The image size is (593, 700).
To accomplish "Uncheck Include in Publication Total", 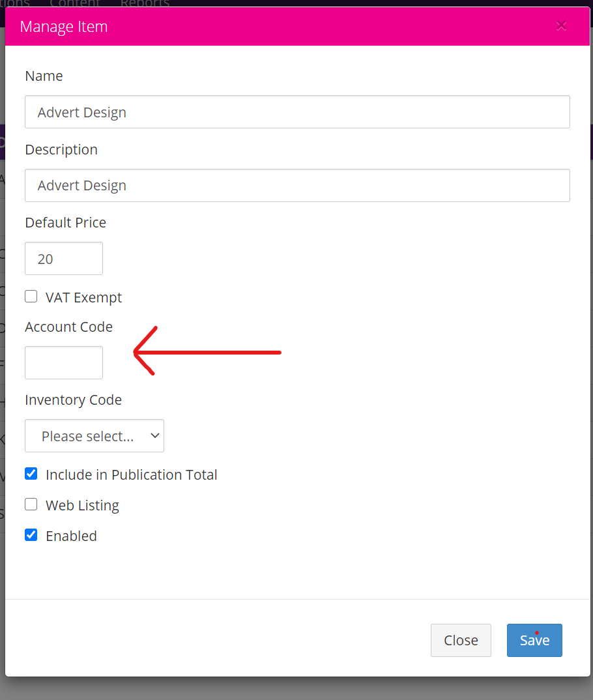I will (x=31, y=474).
